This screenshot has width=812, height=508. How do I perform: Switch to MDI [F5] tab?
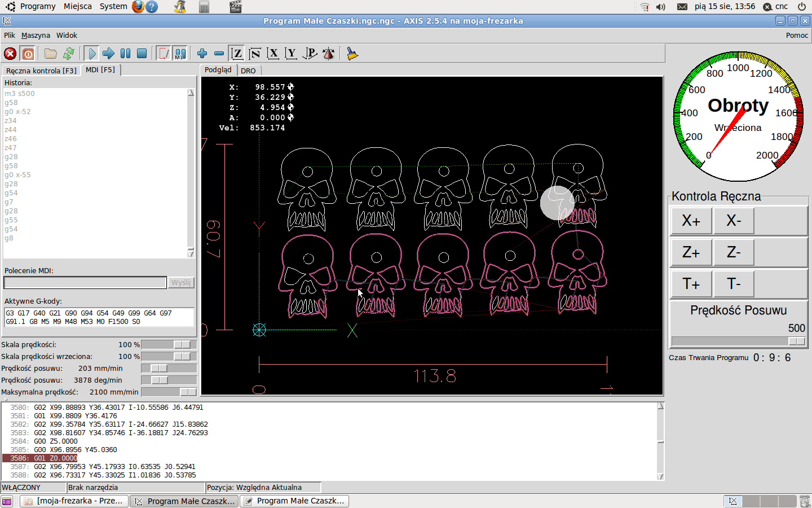click(100, 69)
